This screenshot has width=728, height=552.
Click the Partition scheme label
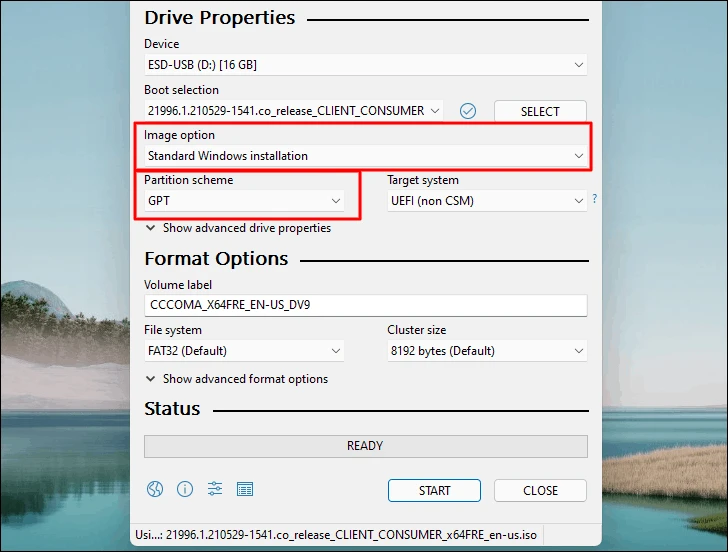(x=188, y=180)
